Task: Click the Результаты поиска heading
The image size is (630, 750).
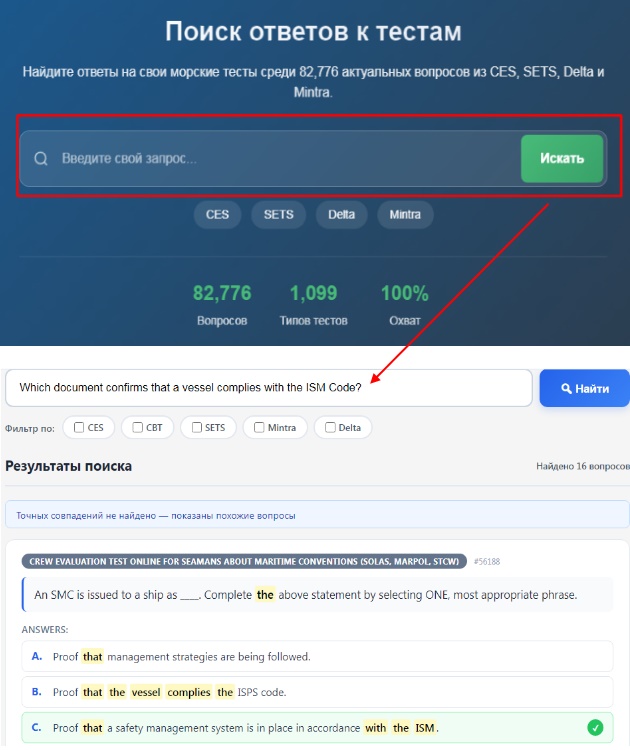Action: click(x=68, y=466)
